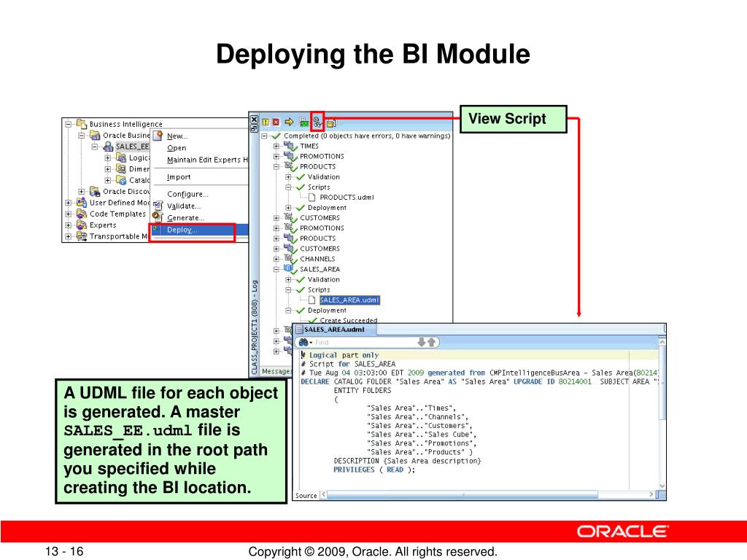This screenshot has height=560, width=747.
Task: Choose Maintain Edit Experts from context menu
Action: click(207, 160)
